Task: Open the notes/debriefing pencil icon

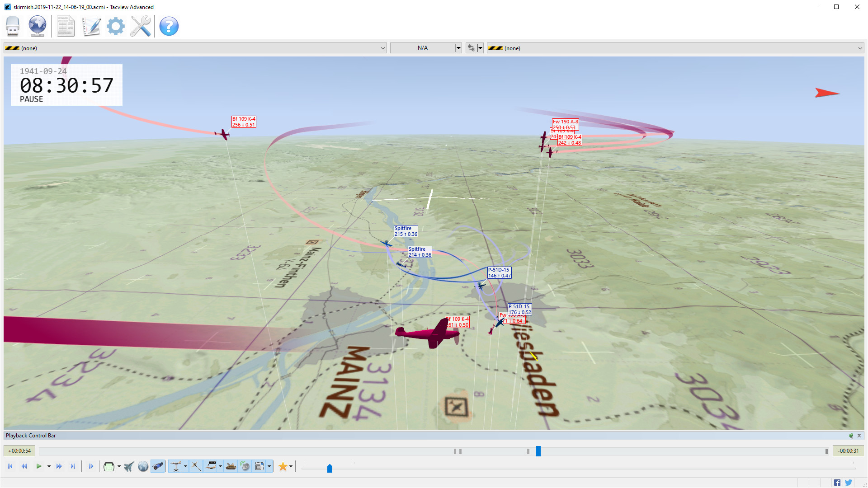Action: (x=91, y=26)
